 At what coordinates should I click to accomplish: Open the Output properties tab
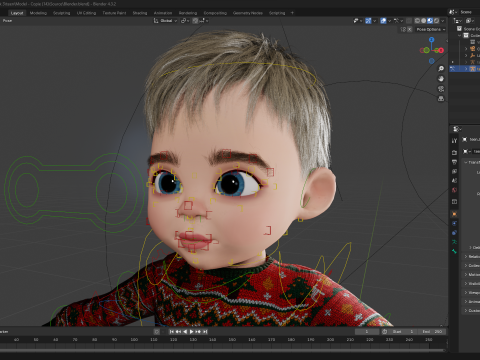click(454, 162)
